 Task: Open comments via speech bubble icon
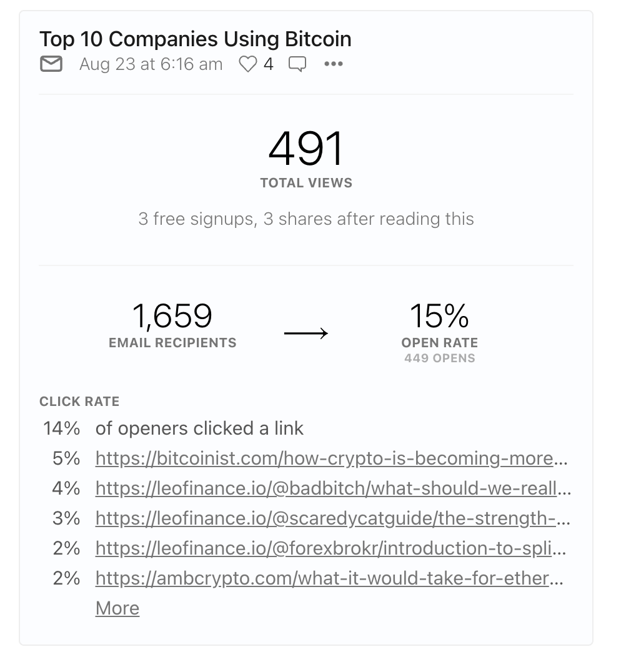point(297,64)
